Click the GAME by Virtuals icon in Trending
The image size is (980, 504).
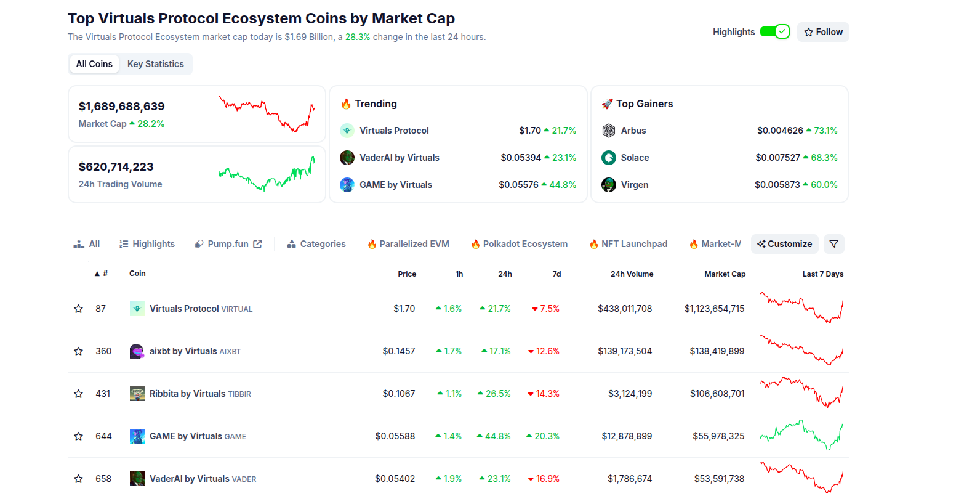click(x=347, y=185)
